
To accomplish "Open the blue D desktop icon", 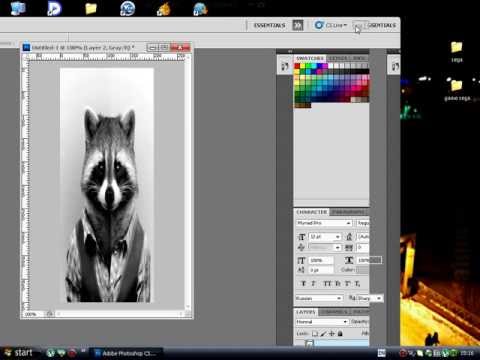I will pyautogui.click(x=54, y=8).
